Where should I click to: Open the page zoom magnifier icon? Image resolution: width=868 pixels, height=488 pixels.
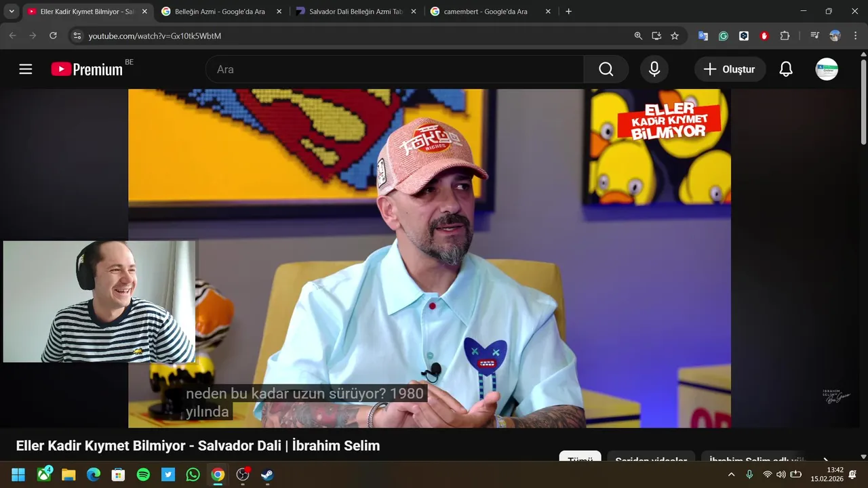638,36
